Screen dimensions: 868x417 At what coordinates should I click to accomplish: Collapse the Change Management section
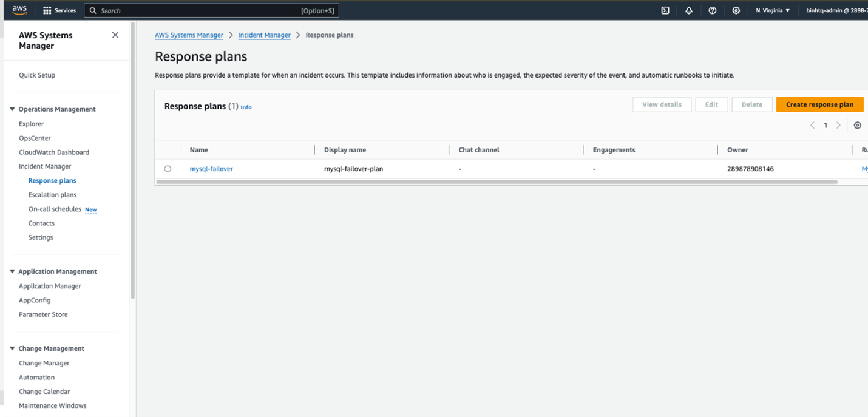tap(12, 348)
